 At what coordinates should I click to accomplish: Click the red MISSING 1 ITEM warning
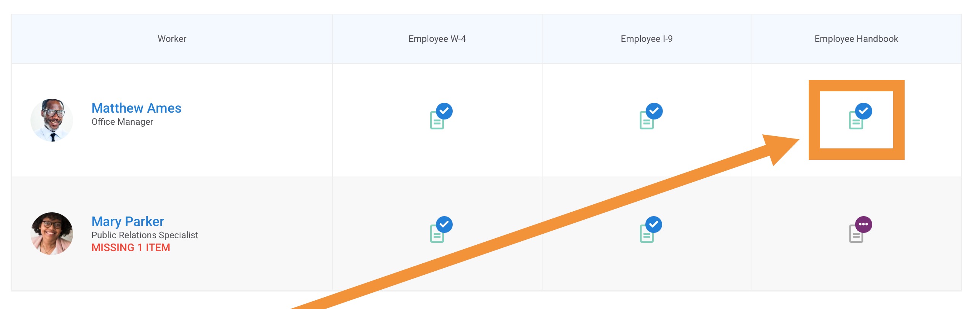coord(131,248)
